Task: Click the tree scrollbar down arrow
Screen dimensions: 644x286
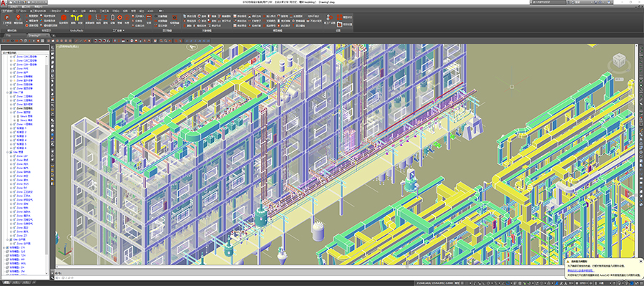Action: [x=47, y=273]
